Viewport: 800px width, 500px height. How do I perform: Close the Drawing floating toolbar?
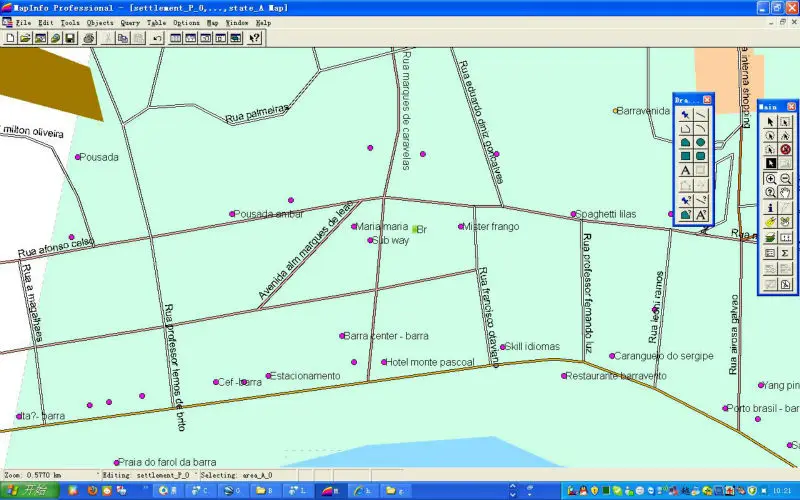tap(707, 100)
